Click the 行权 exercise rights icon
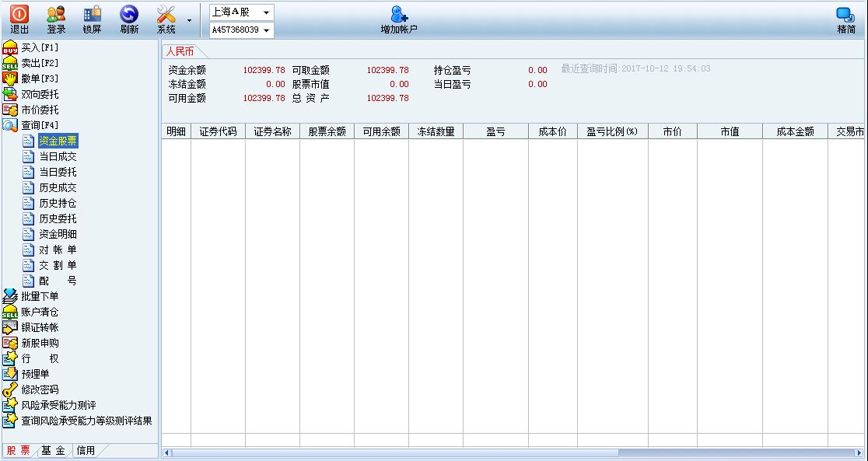This screenshot has height=461, width=868. (10, 358)
